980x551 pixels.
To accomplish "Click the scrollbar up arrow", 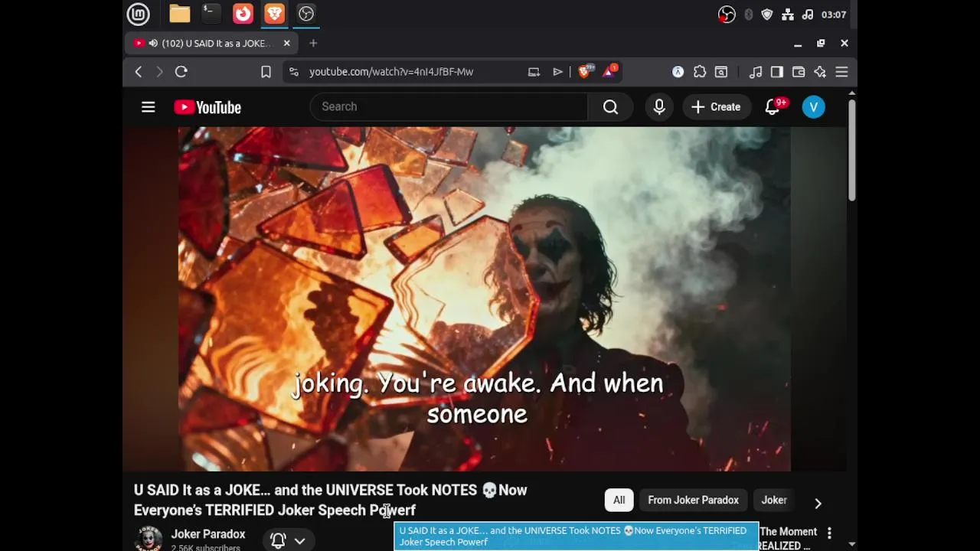I will 851,94.
